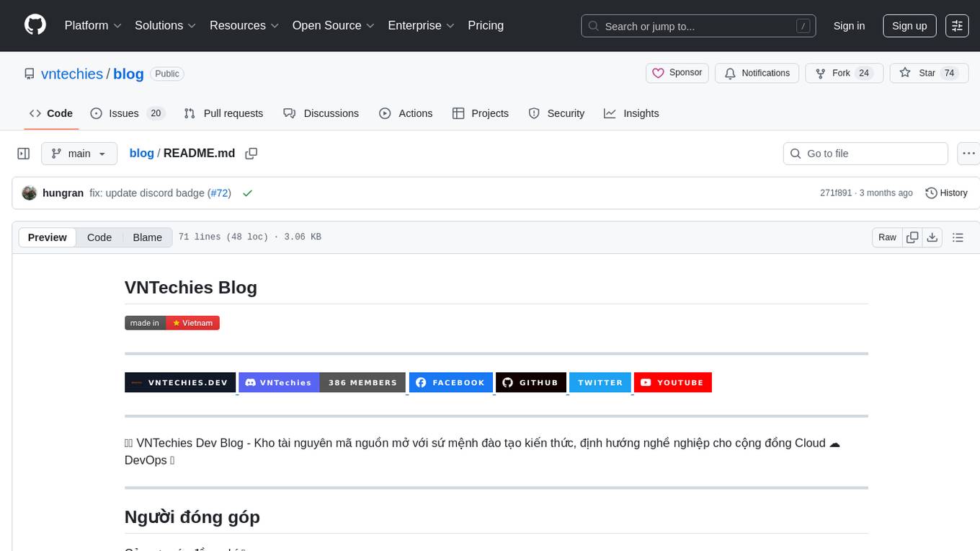The width and height of the screenshot is (980, 551).
Task: Expand the Resources menu
Action: pos(244,25)
